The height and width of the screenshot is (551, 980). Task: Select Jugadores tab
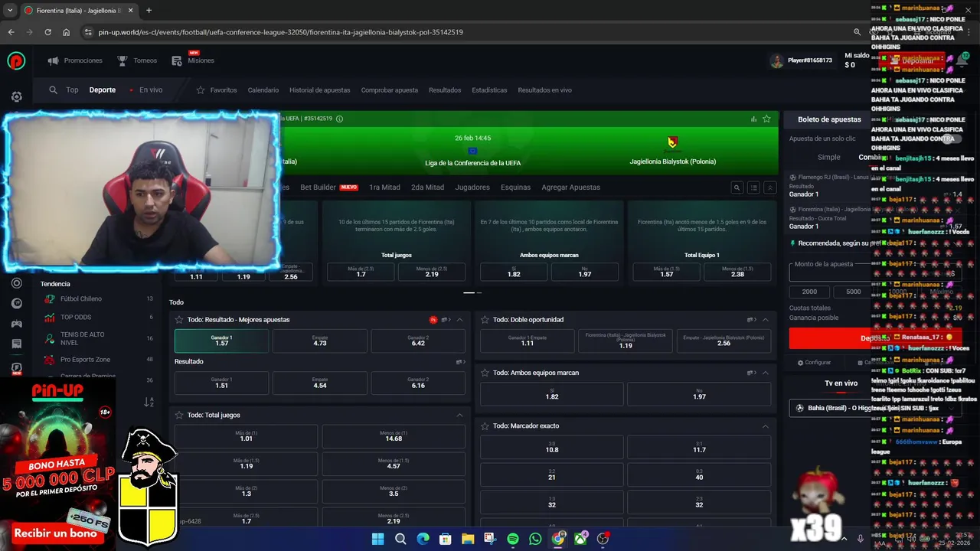(472, 187)
